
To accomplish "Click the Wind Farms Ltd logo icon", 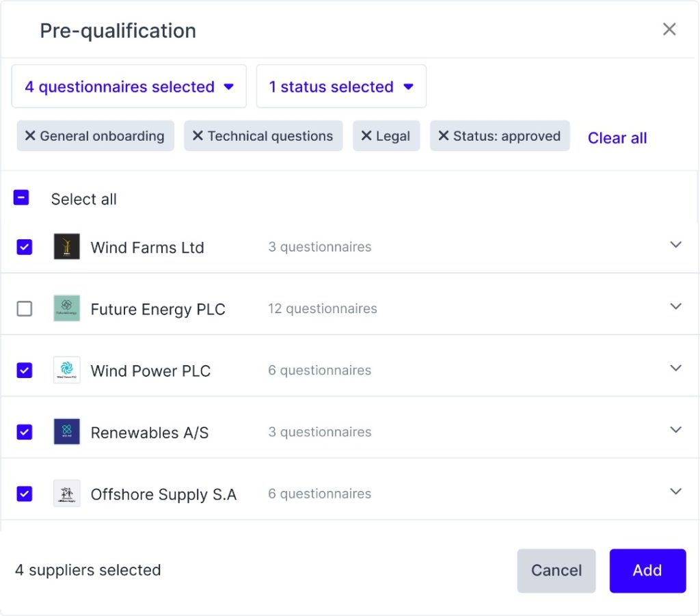I will (x=67, y=246).
